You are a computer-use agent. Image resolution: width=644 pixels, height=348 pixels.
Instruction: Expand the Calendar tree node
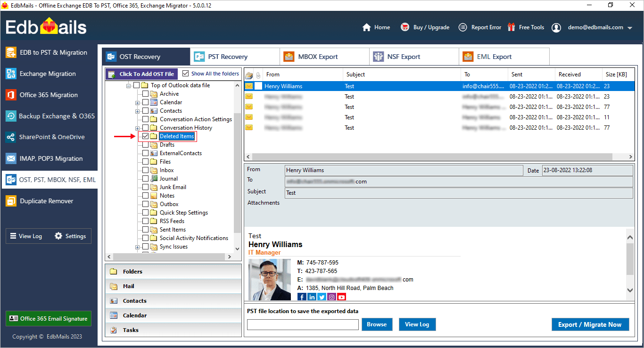(138, 102)
